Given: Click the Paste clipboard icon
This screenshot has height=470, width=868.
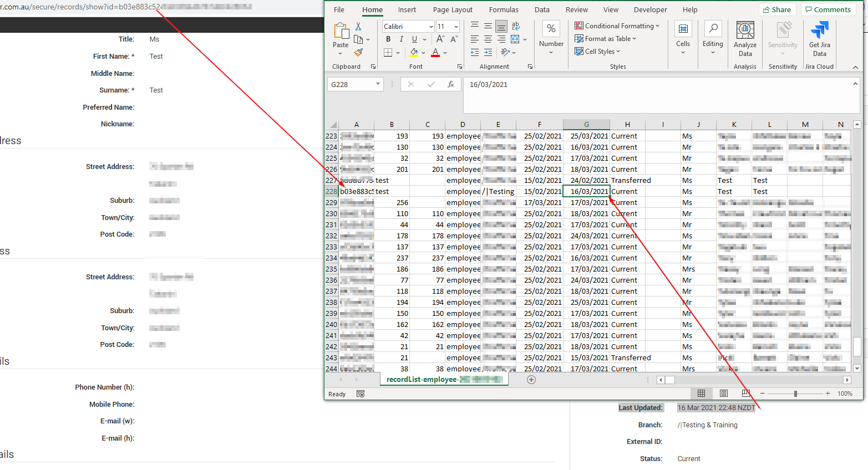Looking at the screenshot, I should (341, 31).
